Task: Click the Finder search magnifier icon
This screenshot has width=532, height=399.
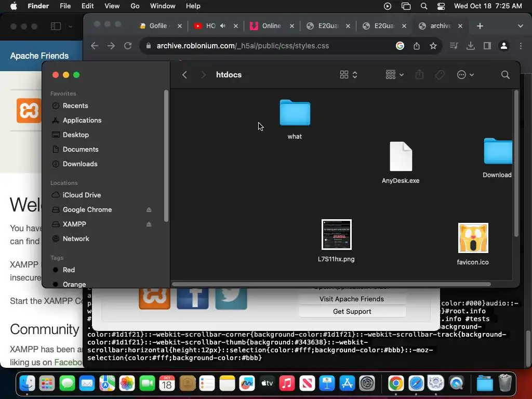Action: point(505,75)
